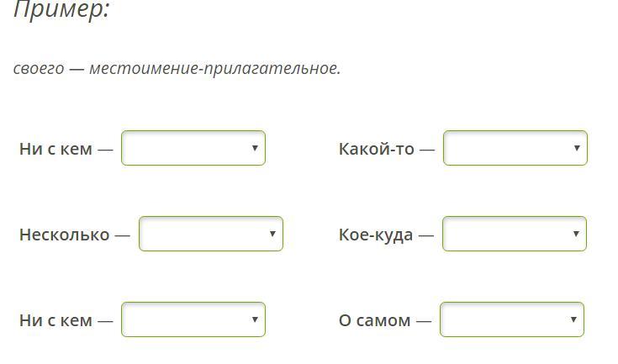Screen dimensions: 618x364
Task: Click the Пример heading
Action: [x=61, y=10]
